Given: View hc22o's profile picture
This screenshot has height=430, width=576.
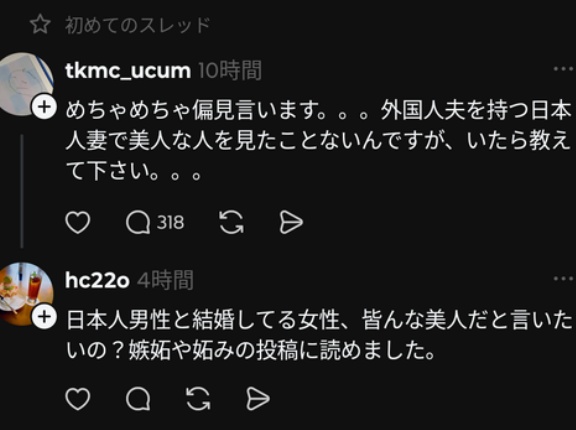Looking at the screenshot, I should point(25,294).
